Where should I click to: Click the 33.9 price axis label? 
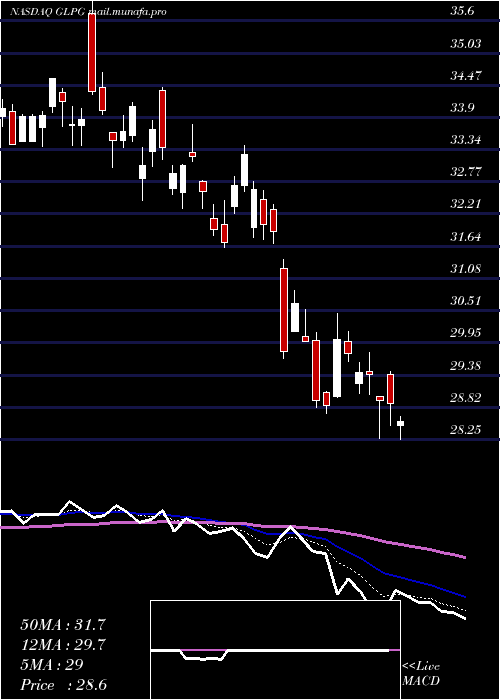click(462, 108)
